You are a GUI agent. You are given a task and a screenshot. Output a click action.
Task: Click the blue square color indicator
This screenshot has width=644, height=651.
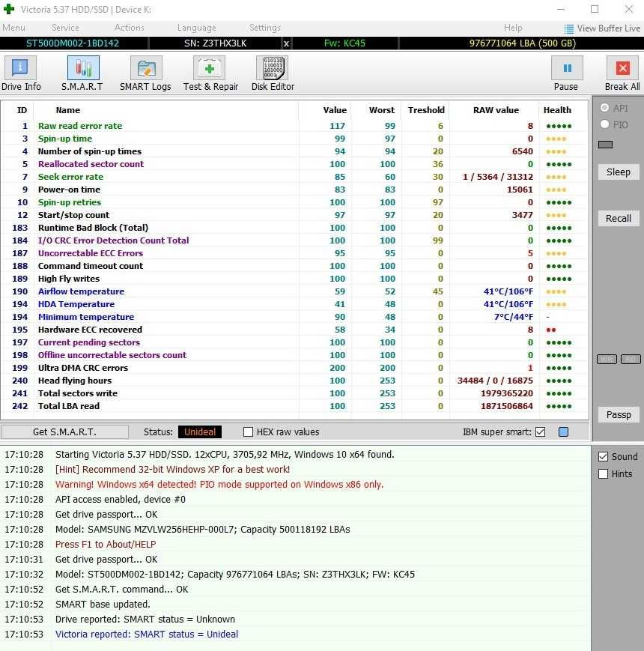click(563, 432)
